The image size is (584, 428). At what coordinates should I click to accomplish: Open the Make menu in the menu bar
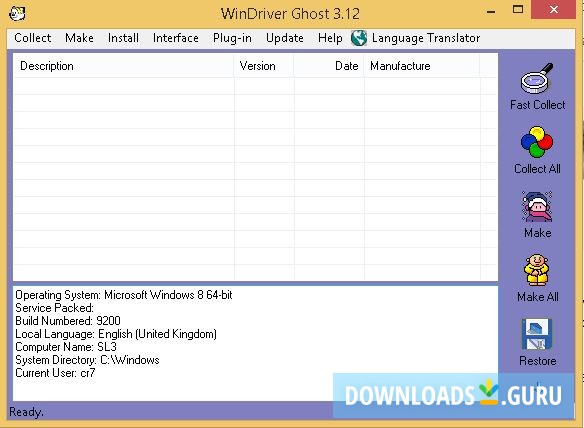[79, 38]
